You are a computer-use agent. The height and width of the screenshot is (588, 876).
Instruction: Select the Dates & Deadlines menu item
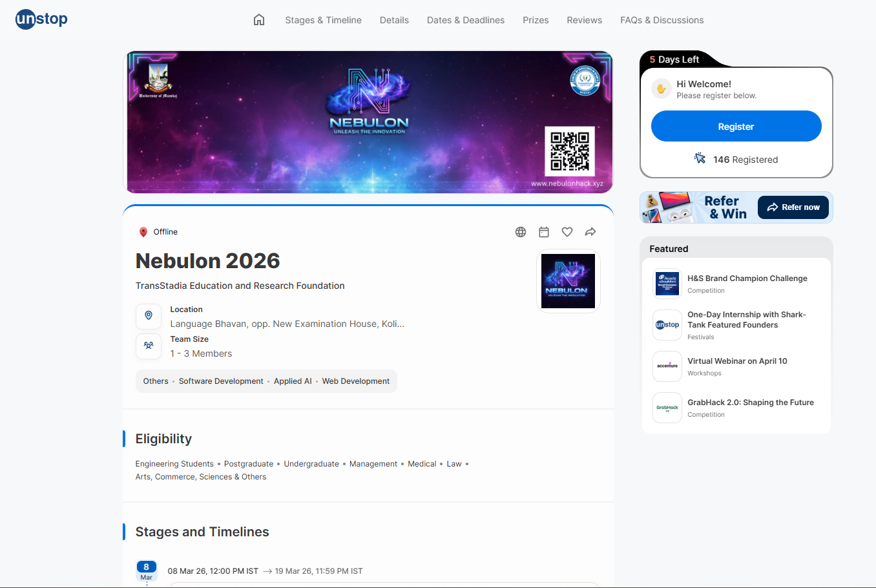[465, 20]
